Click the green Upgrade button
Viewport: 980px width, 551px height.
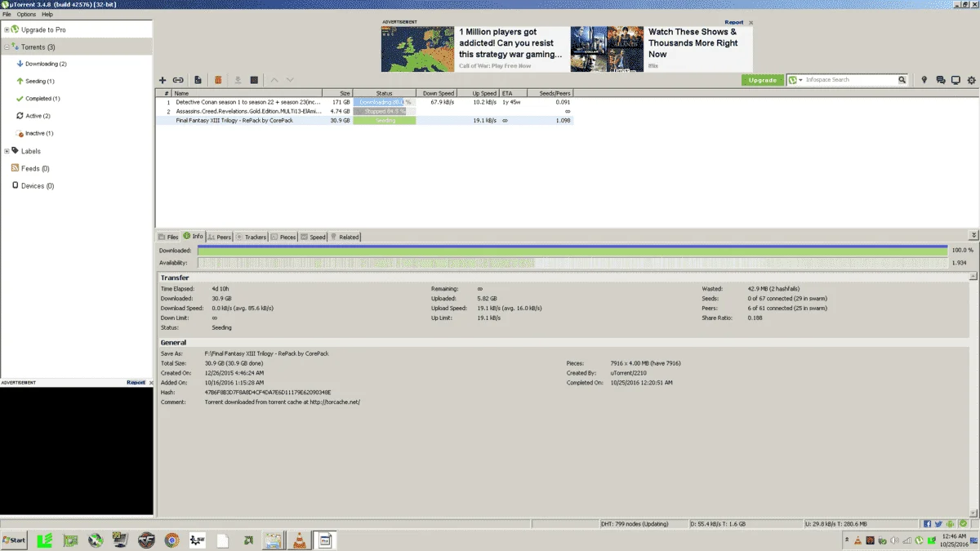(763, 80)
